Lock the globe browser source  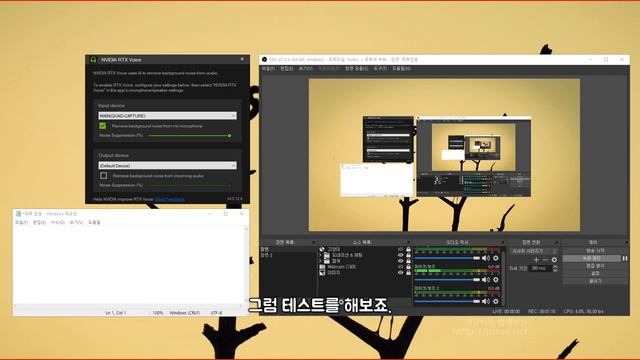[408, 249]
